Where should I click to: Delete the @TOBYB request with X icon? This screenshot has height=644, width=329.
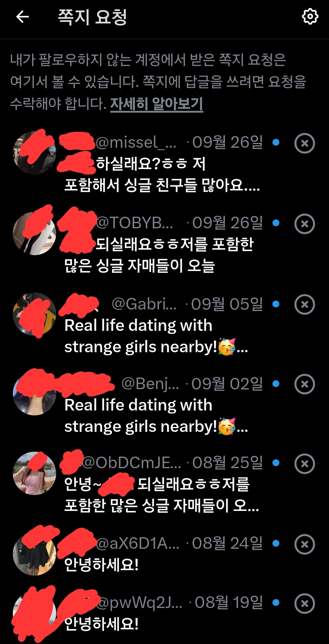[305, 224]
